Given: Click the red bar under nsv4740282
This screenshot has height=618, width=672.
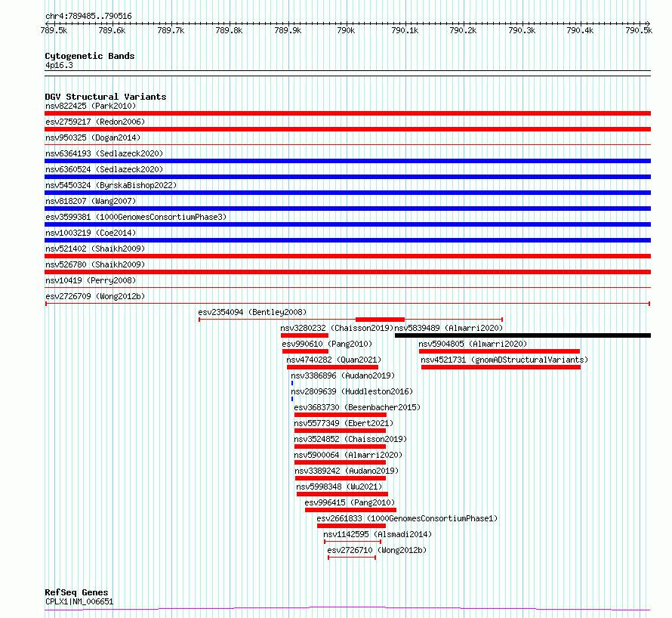Looking at the screenshot, I should point(332,367).
